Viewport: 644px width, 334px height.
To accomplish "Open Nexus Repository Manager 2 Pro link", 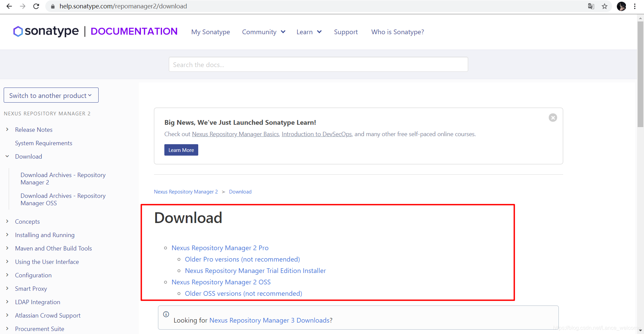I will 220,248.
